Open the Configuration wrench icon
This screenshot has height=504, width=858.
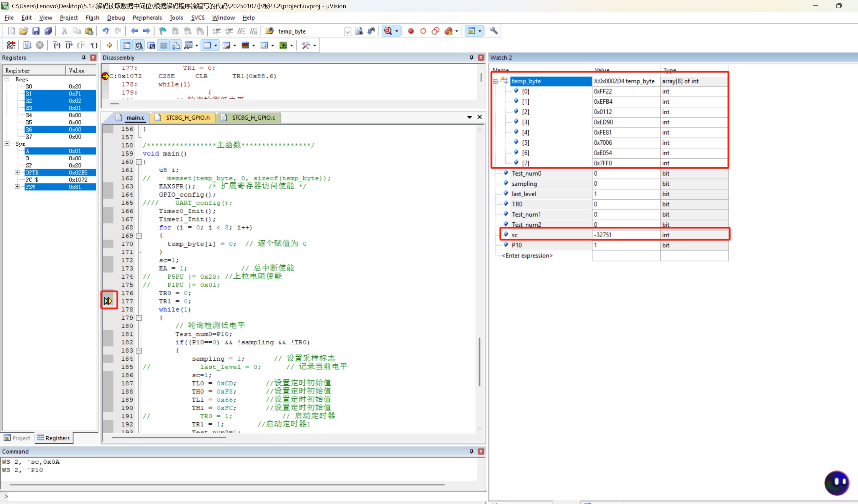point(493,31)
